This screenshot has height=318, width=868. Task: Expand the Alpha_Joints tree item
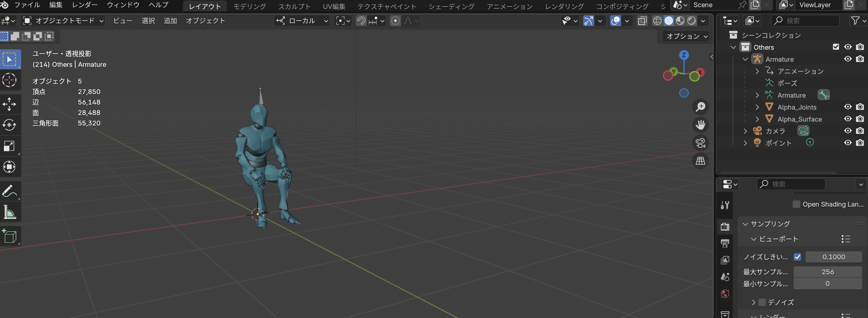coord(757,107)
